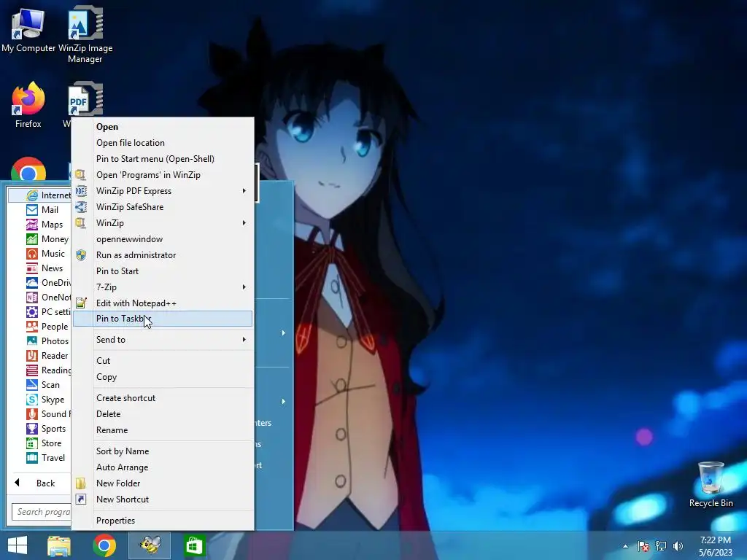Open the My Computer desktop icon
The height and width of the screenshot is (560, 747).
[x=28, y=30]
